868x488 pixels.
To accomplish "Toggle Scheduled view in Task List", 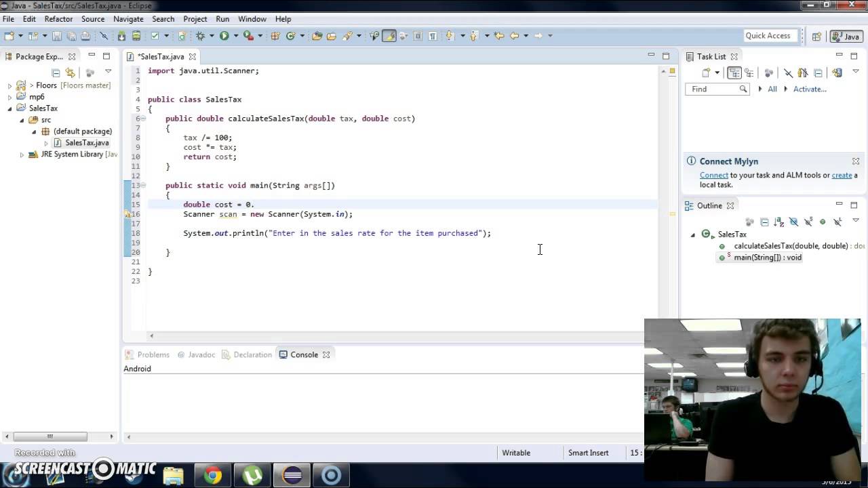I will coord(749,73).
